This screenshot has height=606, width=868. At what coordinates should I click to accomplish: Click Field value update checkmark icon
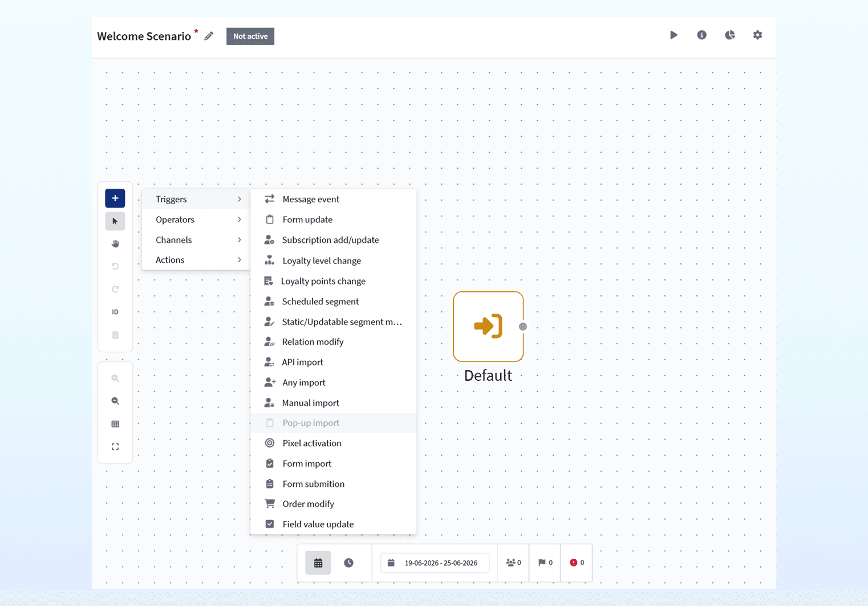(270, 524)
